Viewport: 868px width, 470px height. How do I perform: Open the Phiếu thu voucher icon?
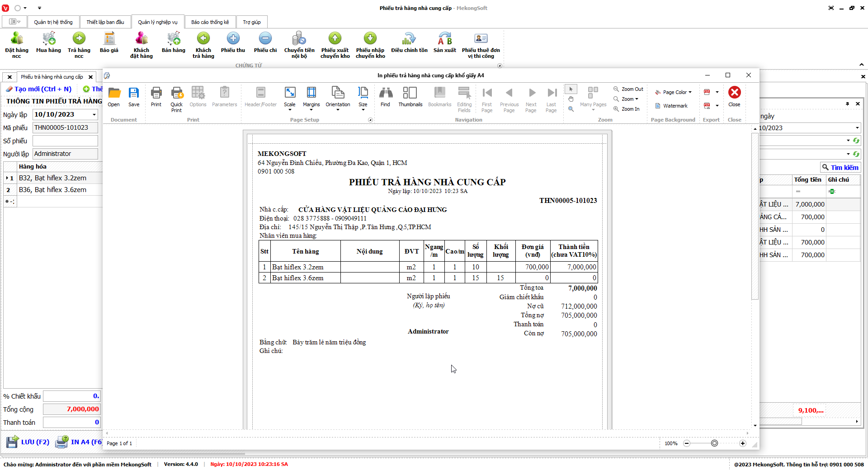point(233,43)
